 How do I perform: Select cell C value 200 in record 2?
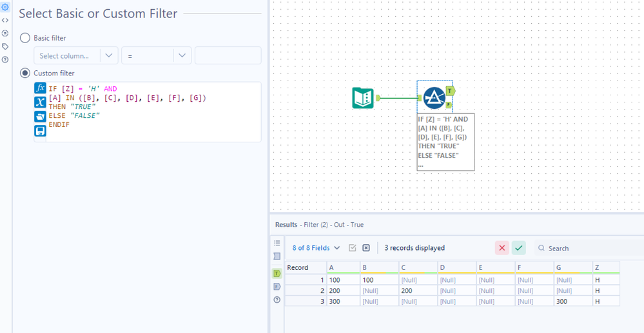pos(418,290)
